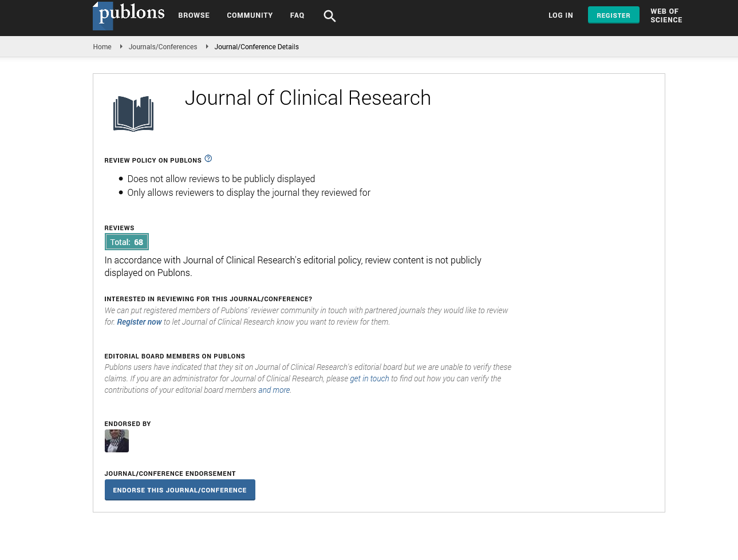Click the Journal/Conference Details breadcrumb
738x560 pixels.
(x=256, y=47)
